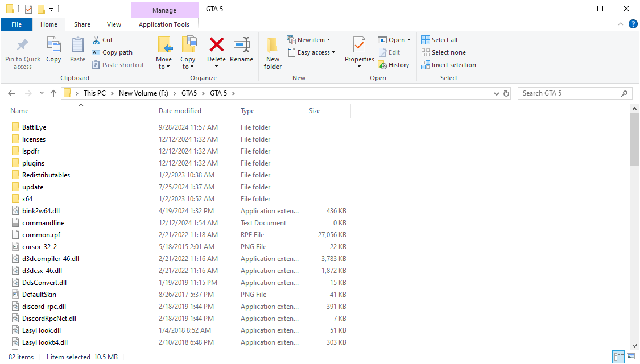The image size is (640, 364).
Task: Open the File tab
Action: 16,24
